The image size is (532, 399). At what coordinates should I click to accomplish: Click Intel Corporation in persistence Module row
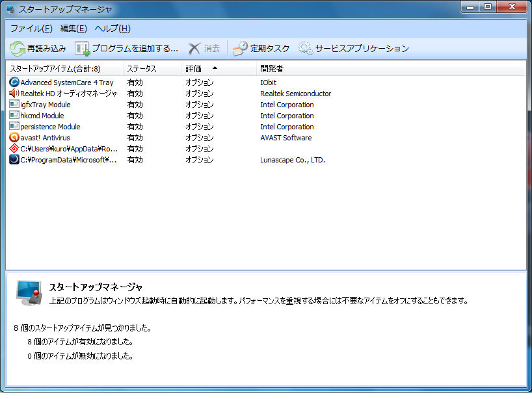point(287,127)
